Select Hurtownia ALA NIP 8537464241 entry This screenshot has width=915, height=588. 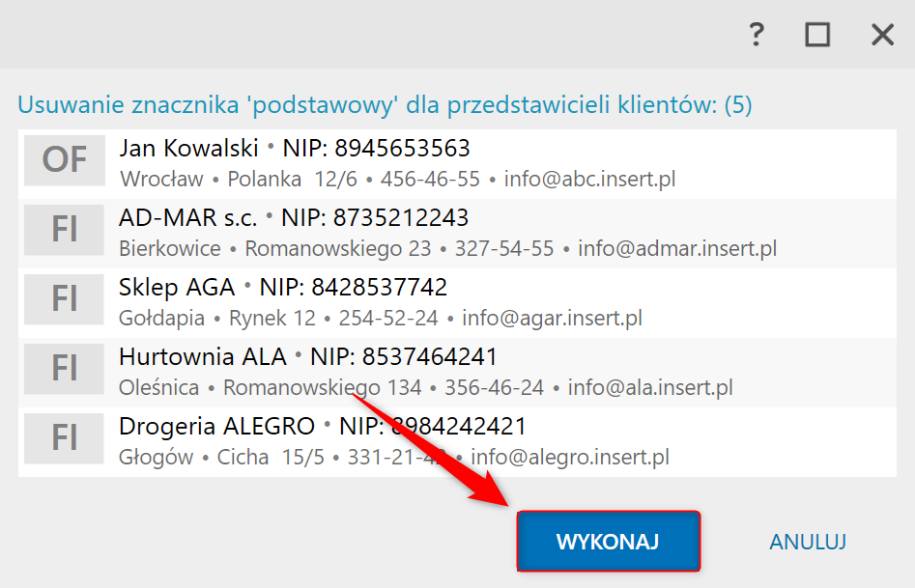[x=458, y=372]
